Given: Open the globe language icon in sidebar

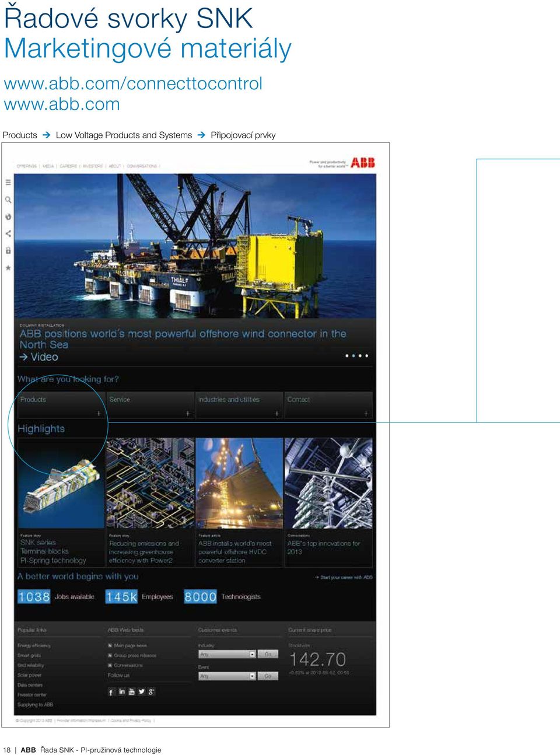Looking at the screenshot, I should 8,216.
